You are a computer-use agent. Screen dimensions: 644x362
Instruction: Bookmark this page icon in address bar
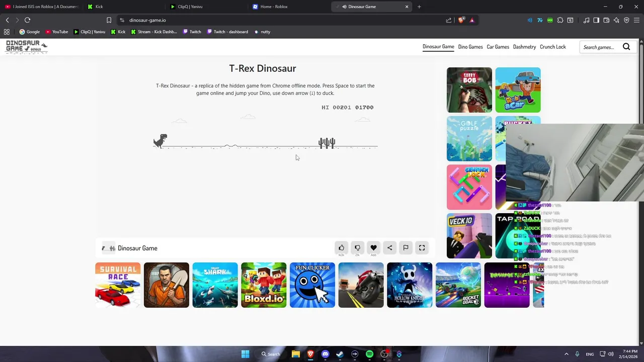point(109,20)
